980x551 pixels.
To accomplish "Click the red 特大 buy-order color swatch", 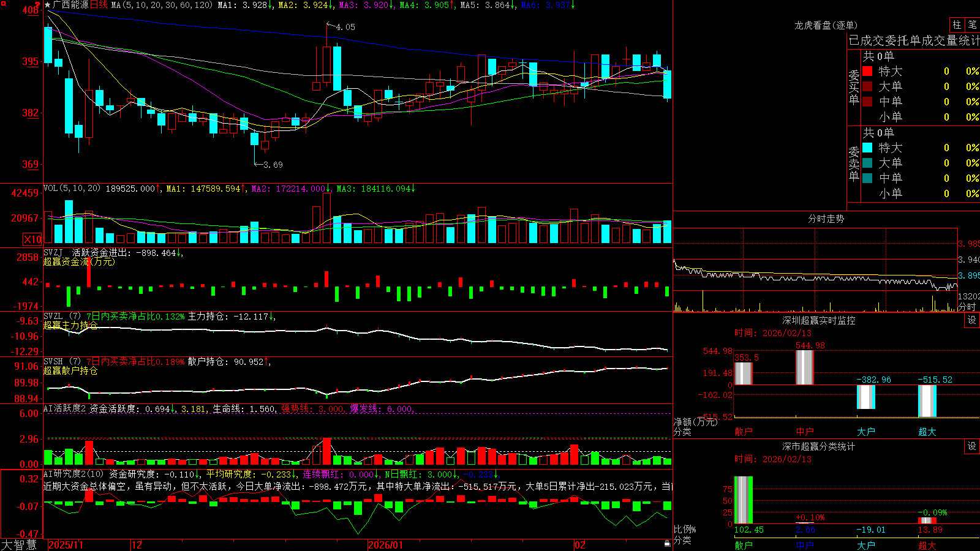I will tap(867, 71).
